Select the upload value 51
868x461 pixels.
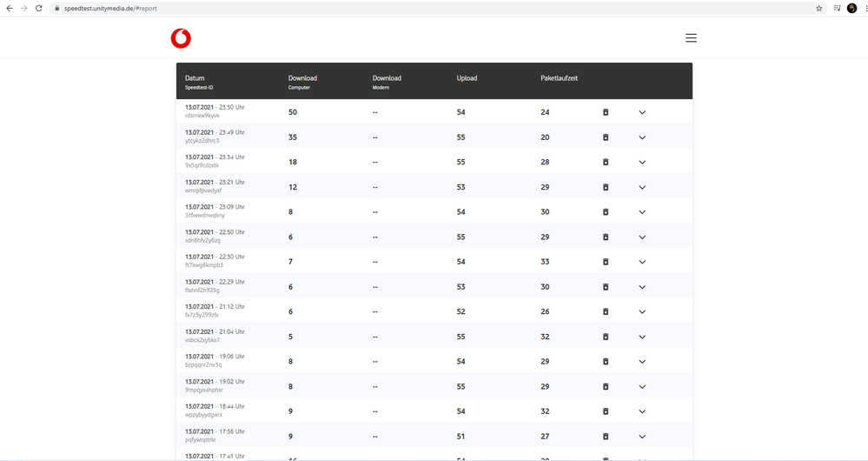click(461, 437)
